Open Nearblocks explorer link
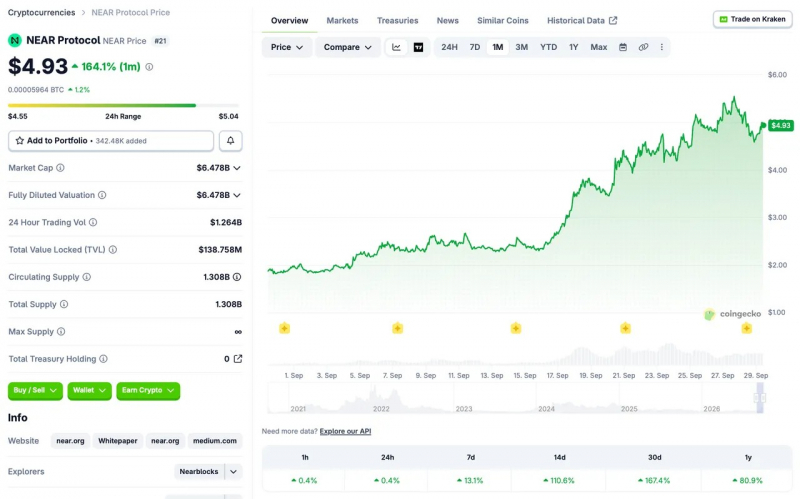This screenshot has width=800, height=499. (199, 471)
